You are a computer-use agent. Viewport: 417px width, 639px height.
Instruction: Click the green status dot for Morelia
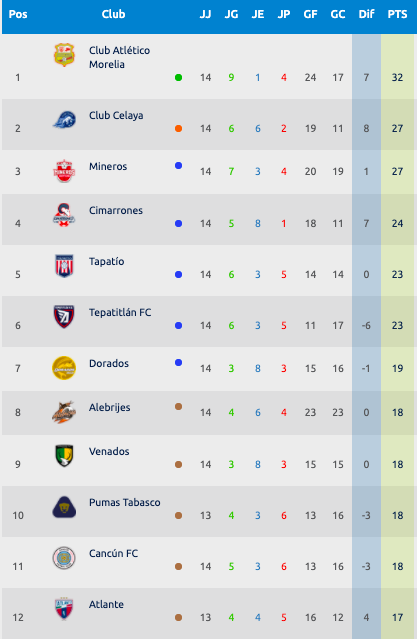(178, 77)
